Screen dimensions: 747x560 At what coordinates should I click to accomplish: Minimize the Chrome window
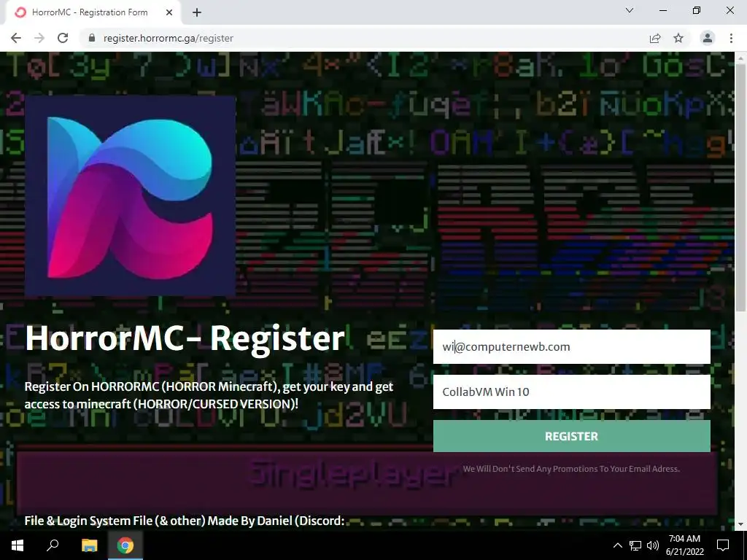point(663,10)
